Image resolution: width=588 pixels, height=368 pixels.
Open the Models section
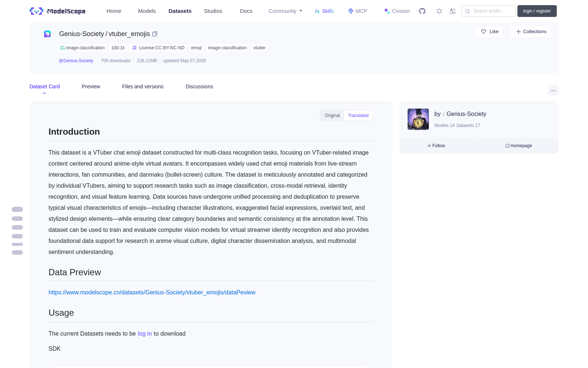tap(147, 11)
